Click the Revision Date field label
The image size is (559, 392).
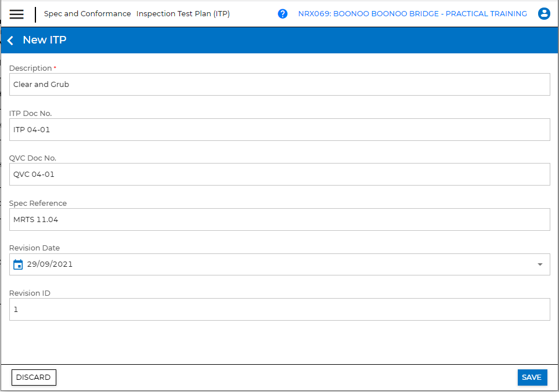pos(34,248)
